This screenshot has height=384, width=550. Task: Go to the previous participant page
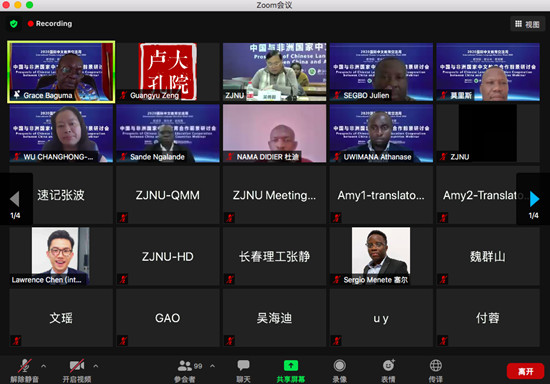(x=15, y=199)
